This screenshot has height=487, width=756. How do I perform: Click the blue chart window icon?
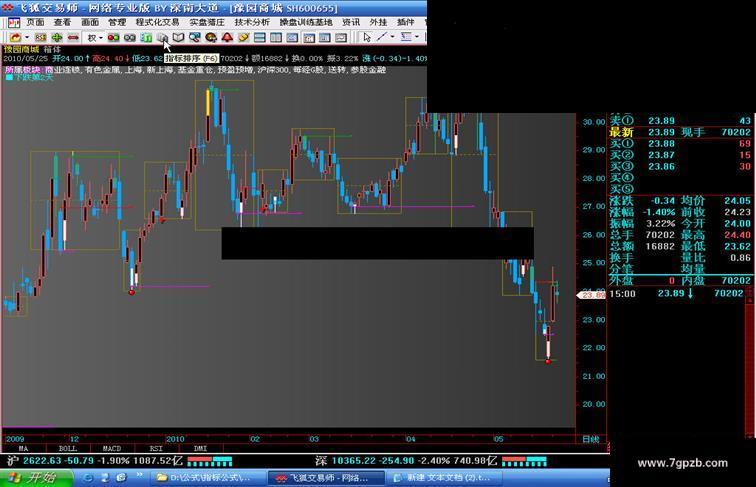pos(292,37)
